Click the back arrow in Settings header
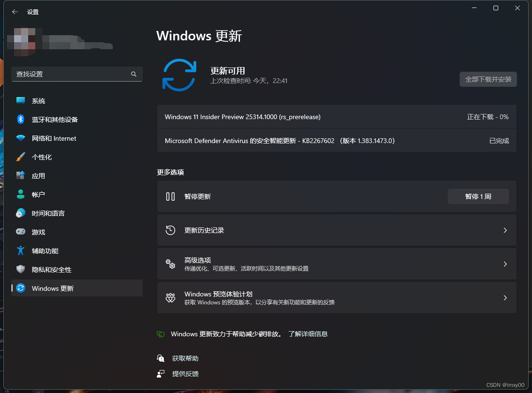The height and width of the screenshot is (393, 532). tap(15, 12)
